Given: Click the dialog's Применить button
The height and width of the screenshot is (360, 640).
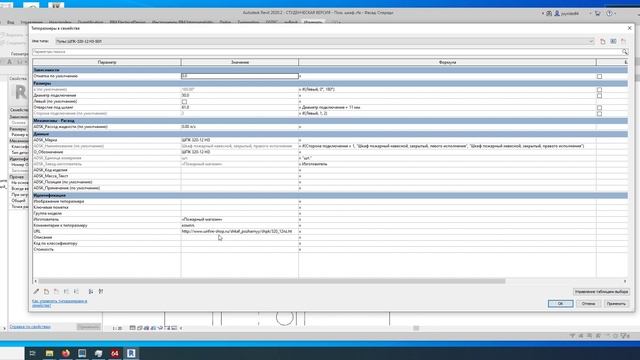Looking at the screenshot, I should [x=616, y=304].
